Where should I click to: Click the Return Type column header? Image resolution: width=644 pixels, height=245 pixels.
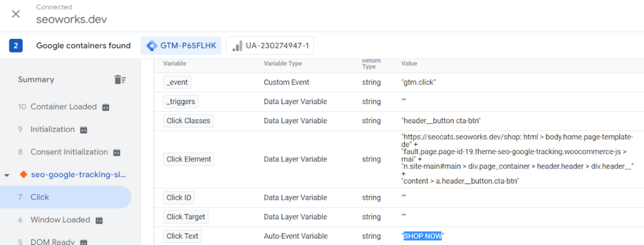coord(371,63)
